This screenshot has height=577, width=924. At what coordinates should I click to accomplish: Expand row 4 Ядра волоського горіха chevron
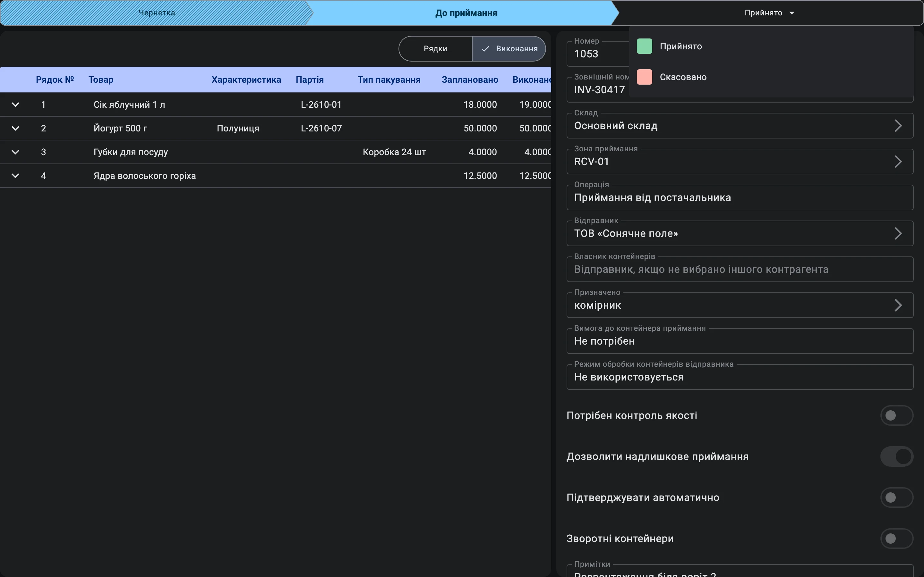(15, 176)
